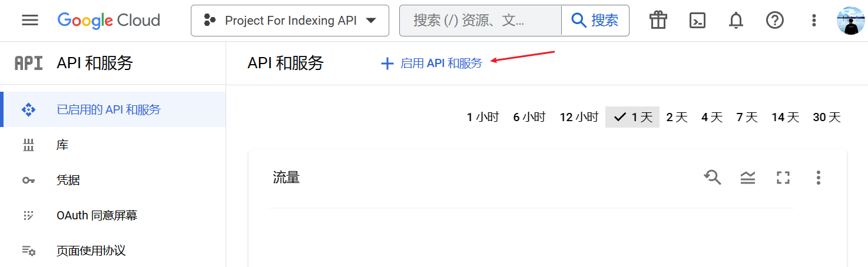Viewport: 868px width, 267px height.
Task: Open the main navigation hamburger menu
Action: pyautogui.click(x=30, y=21)
